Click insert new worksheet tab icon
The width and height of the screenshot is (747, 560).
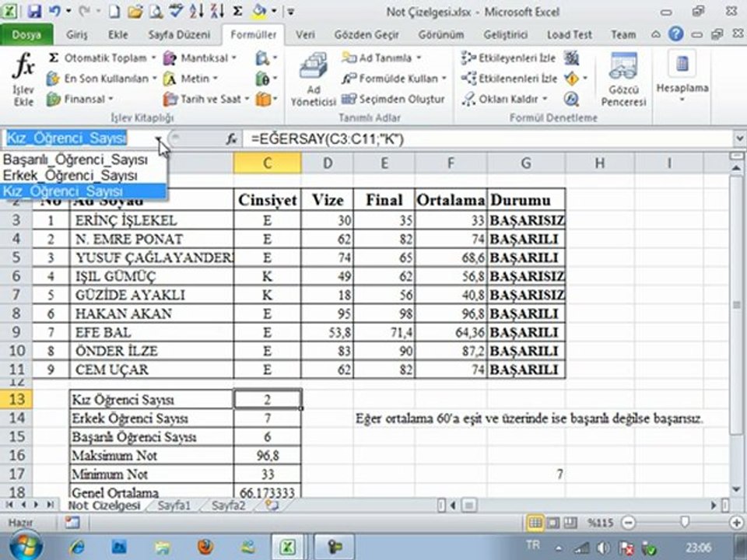(272, 506)
